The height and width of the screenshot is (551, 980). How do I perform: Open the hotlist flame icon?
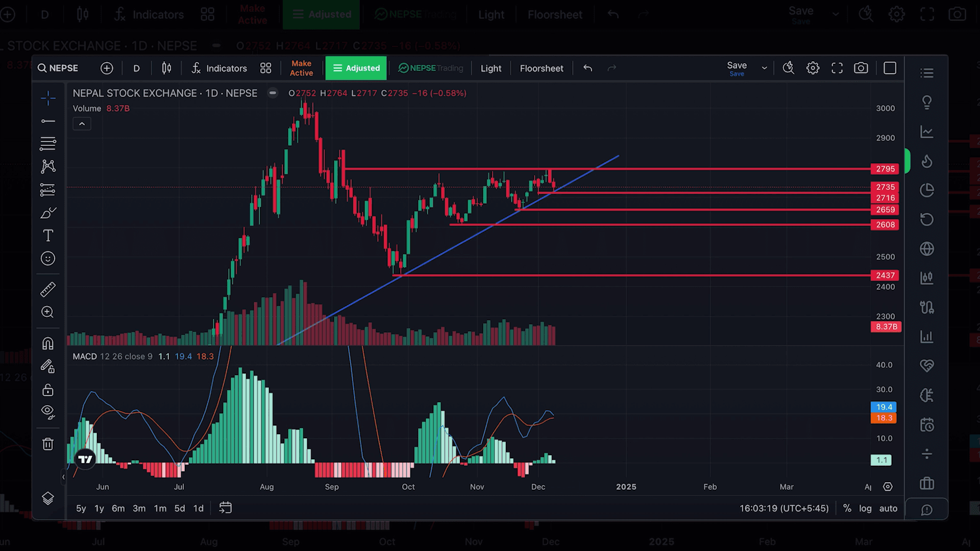coord(927,162)
